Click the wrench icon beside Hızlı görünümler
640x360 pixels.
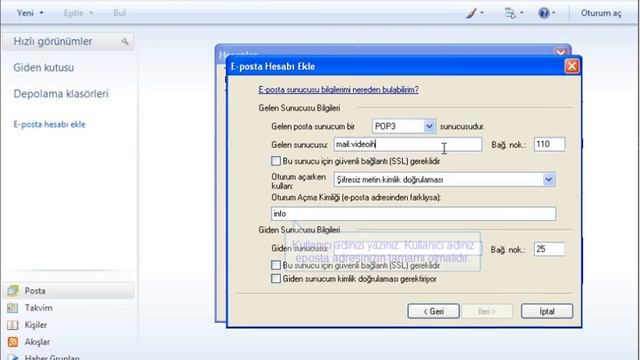pos(124,42)
